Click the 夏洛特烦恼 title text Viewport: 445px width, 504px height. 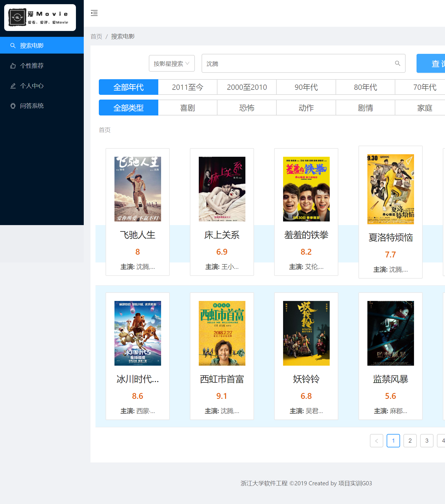(391, 238)
